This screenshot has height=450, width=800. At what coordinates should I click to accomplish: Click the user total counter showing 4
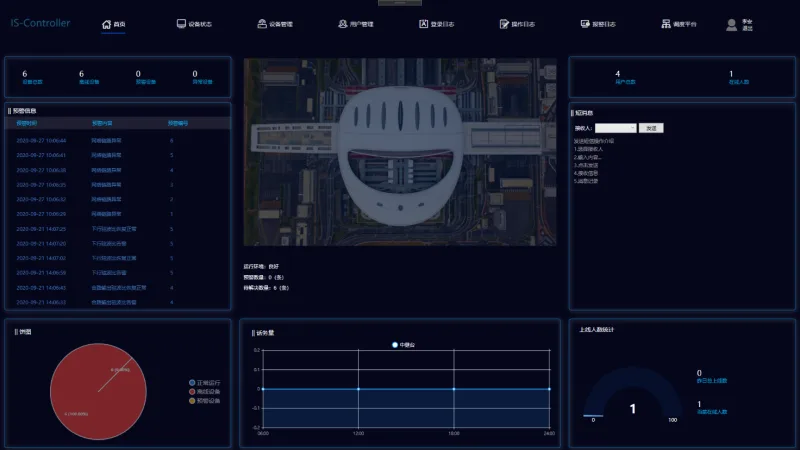624,77
